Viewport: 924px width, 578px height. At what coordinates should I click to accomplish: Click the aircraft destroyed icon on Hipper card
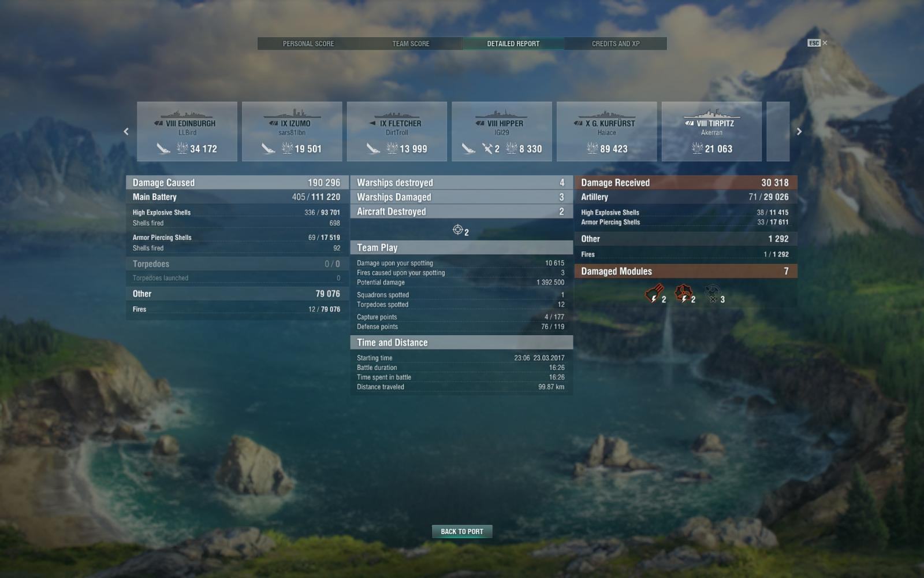click(487, 149)
